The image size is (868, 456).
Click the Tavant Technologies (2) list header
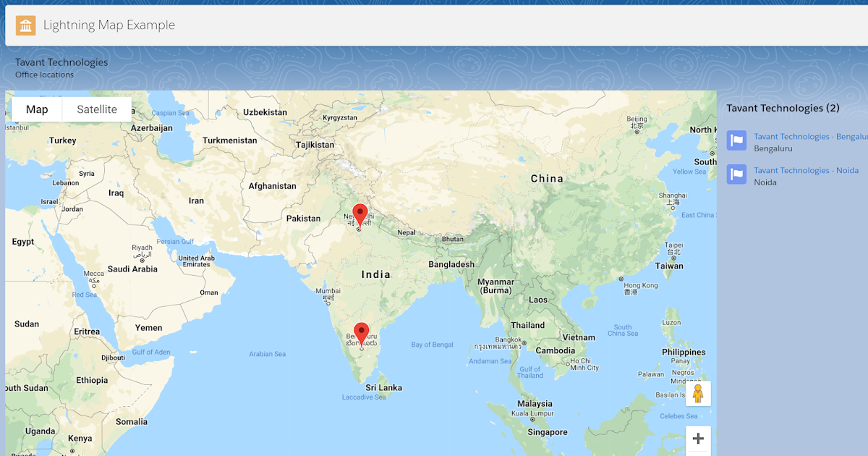(783, 108)
